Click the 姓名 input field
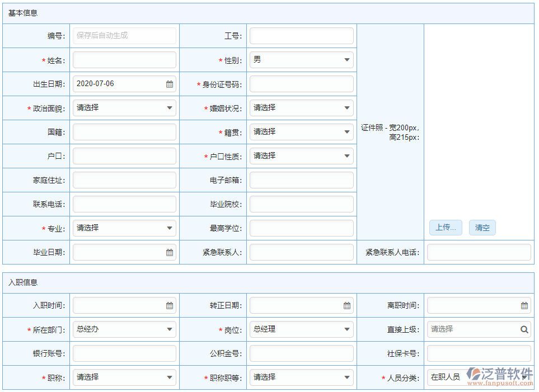Image resolution: width=539 pixels, height=392 pixels. 124,60
